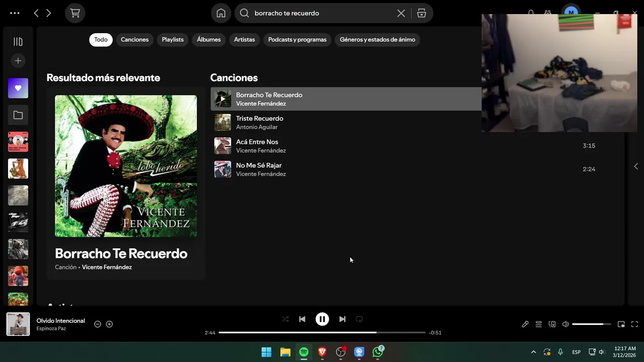
Task: Click the 2:24 duration of No Me Sé Rajar
Action: point(589,169)
